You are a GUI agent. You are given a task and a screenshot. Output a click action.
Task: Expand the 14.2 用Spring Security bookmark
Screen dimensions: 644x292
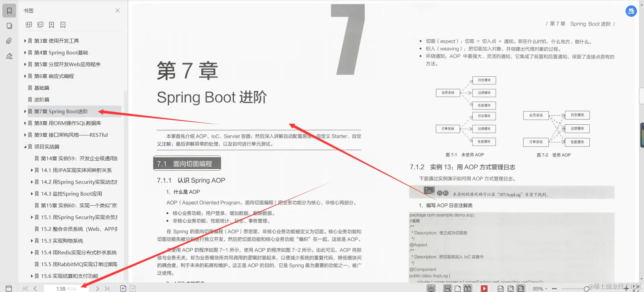click(x=32, y=182)
